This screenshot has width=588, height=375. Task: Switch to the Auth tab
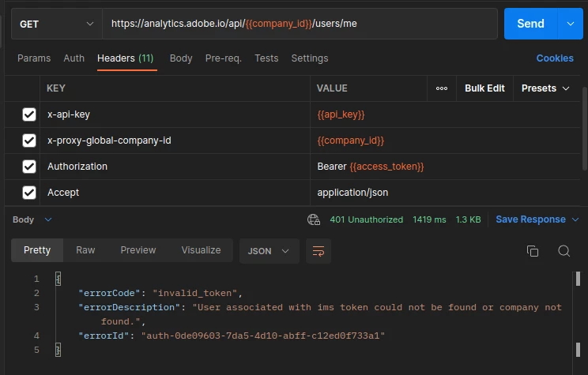pos(73,58)
